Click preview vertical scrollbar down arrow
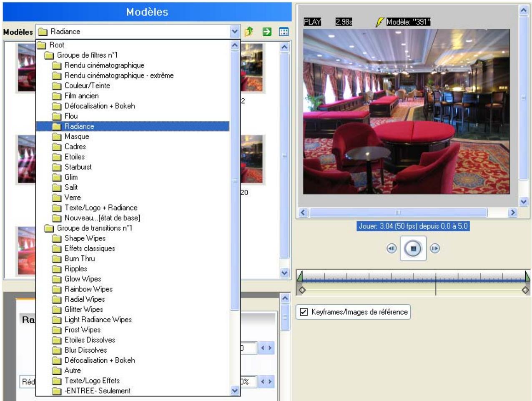 (524, 202)
